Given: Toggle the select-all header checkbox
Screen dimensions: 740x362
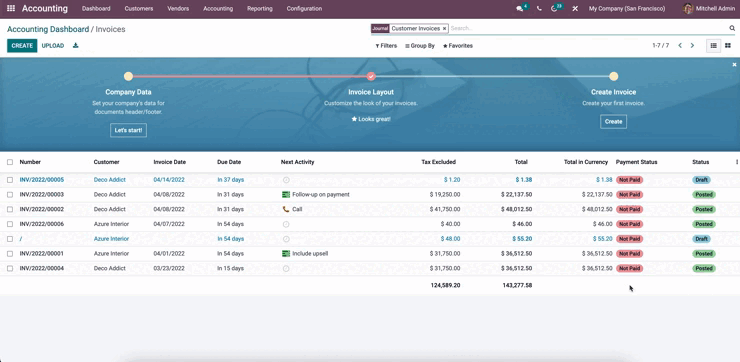Looking at the screenshot, I should tap(10, 162).
